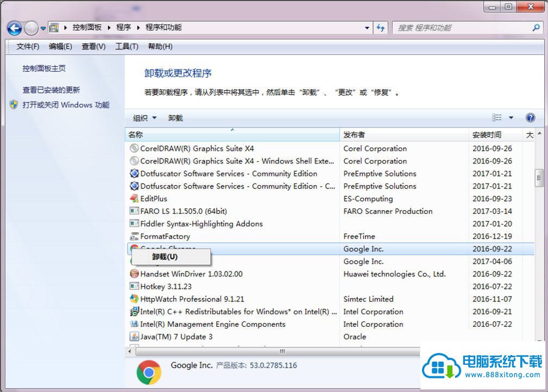Click the greyed Forward navigation arrow
Viewport: 548px width, 392px height.
[31, 28]
